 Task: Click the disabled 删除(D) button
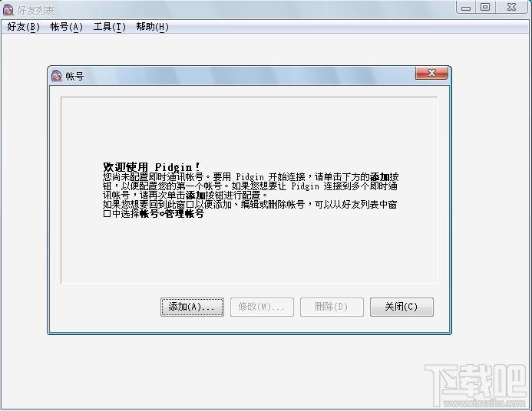[x=331, y=307]
